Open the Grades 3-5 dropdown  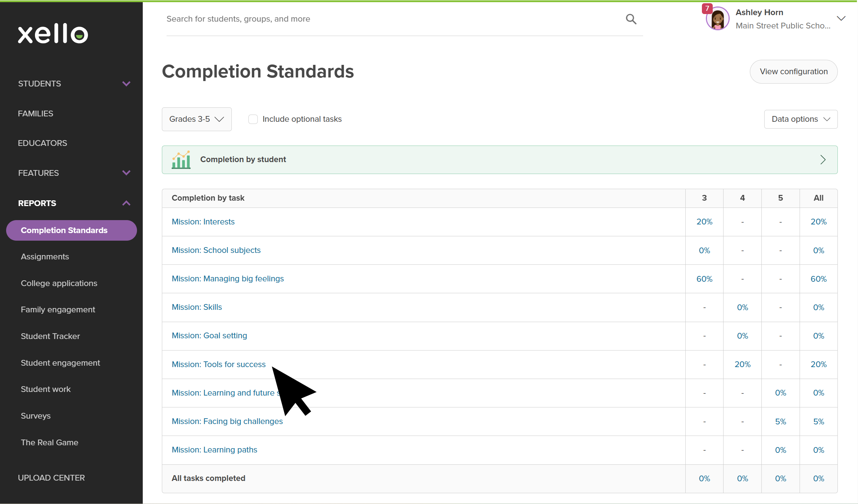pyautogui.click(x=196, y=119)
